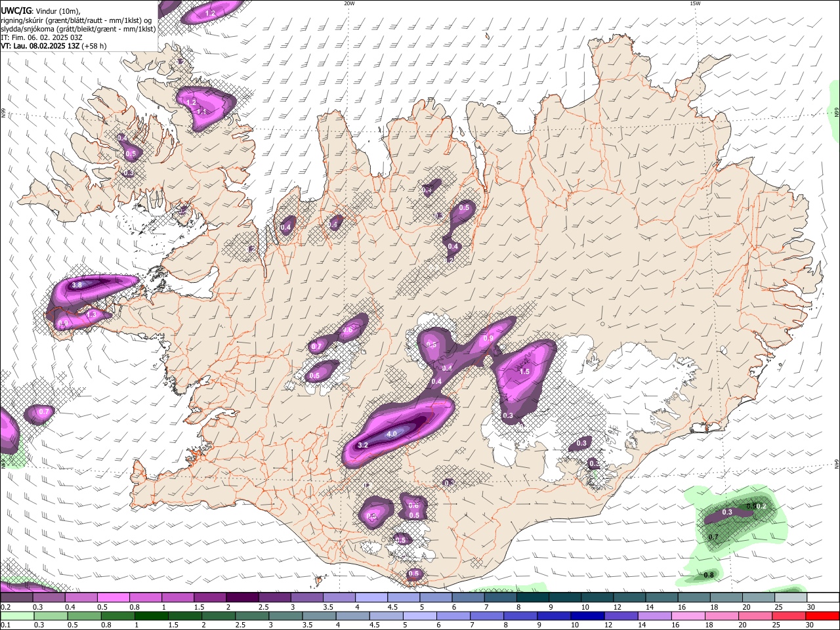Click the light pink 16 mm rain swatch
840x630 pixels.
point(688,616)
